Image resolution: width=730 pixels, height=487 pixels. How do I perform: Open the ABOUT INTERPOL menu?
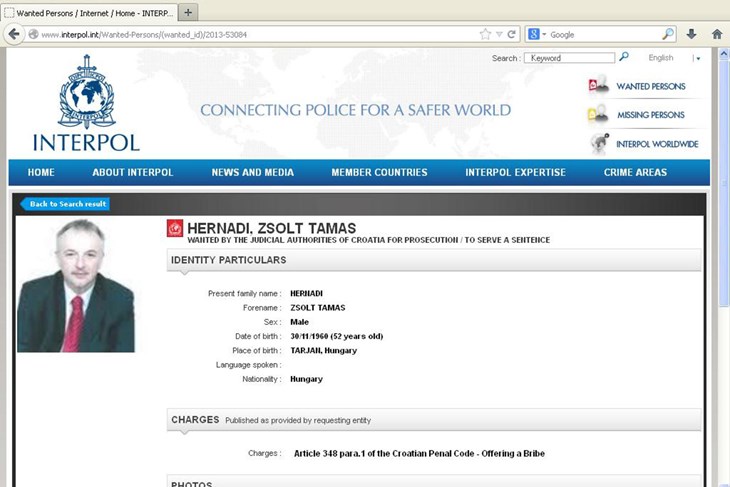tap(133, 172)
